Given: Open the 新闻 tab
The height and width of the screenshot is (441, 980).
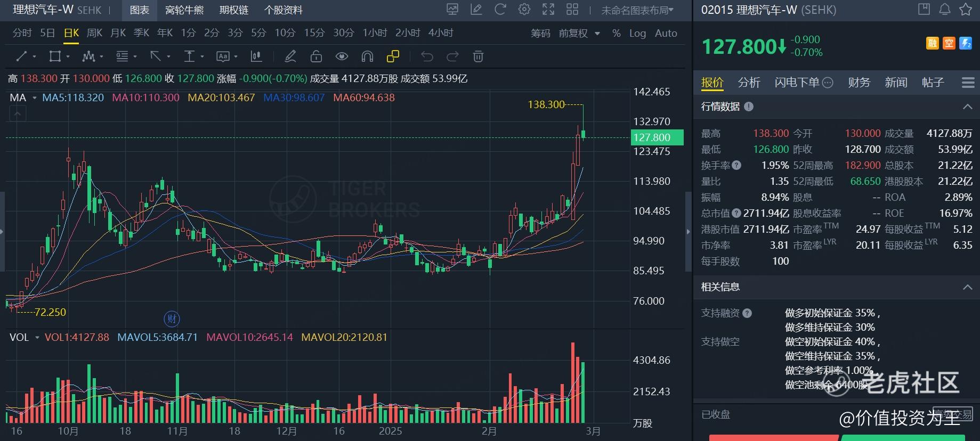Looking at the screenshot, I should pos(896,83).
